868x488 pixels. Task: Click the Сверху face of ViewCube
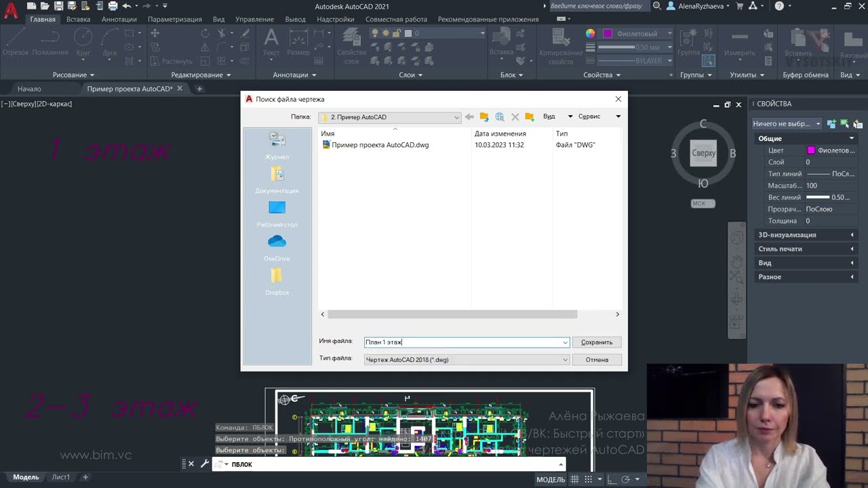(x=703, y=153)
